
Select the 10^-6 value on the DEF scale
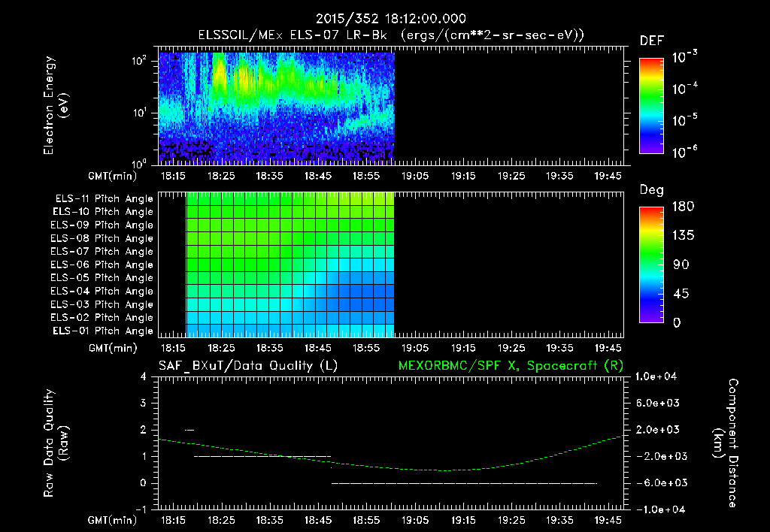684,152
